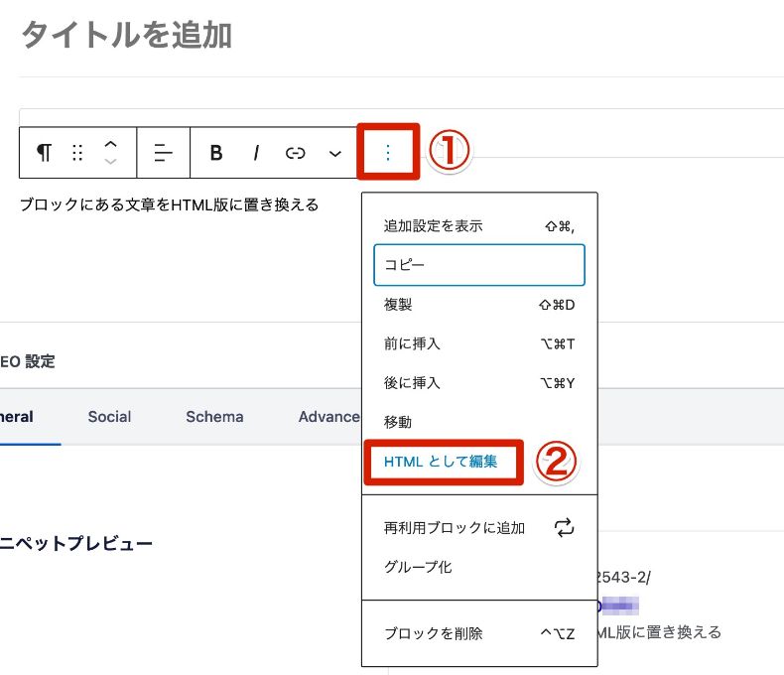Select 後に挿入 menu option
The height and width of the screenshot is (675, 784).
click(479, 383)
